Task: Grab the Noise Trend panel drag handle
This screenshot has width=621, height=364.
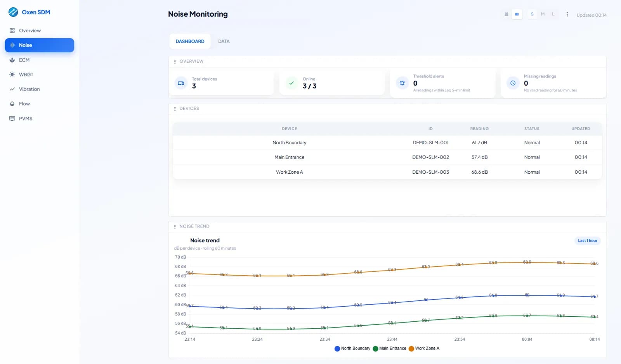Action: [175, 227]
